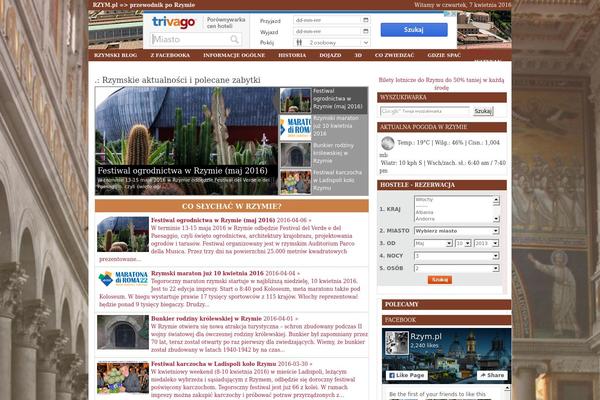Open the Nocy nights dropdown
600x400 pixels.
pyautogui.click(x=457, y=256)
